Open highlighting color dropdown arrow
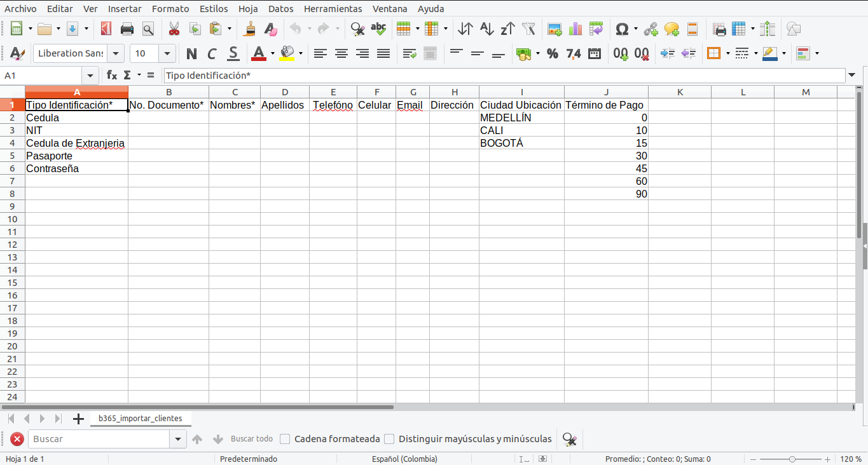 coord(301,53)
